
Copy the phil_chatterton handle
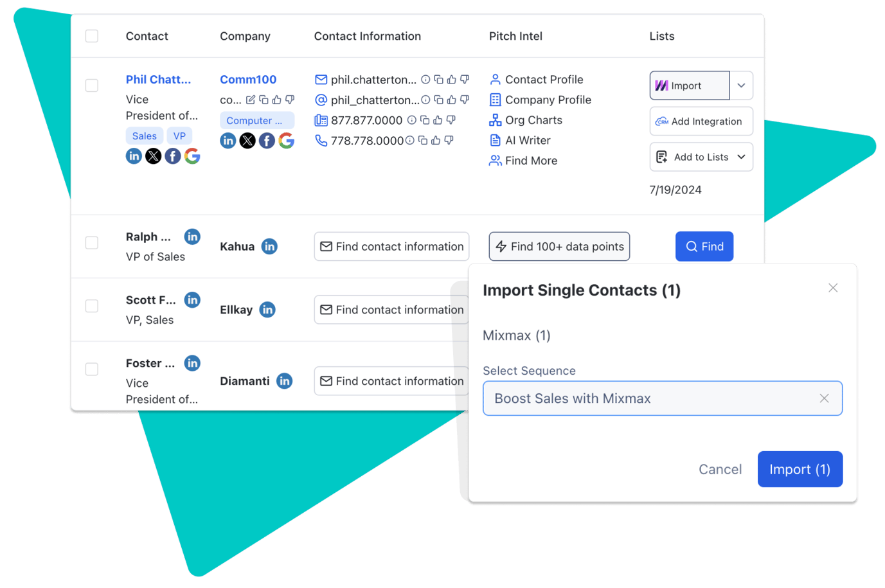click(438, 100)
